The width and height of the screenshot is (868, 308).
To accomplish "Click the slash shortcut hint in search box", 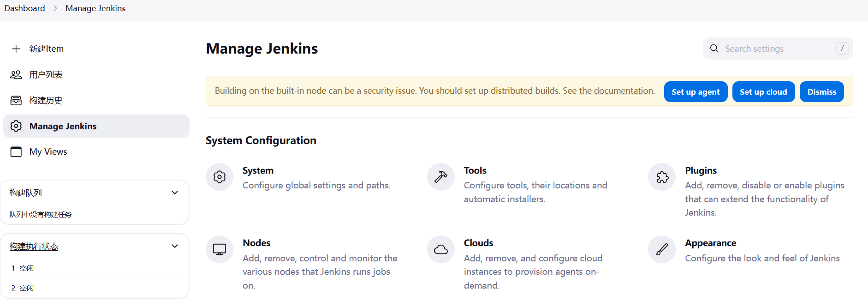I will (x=842, y=48).
